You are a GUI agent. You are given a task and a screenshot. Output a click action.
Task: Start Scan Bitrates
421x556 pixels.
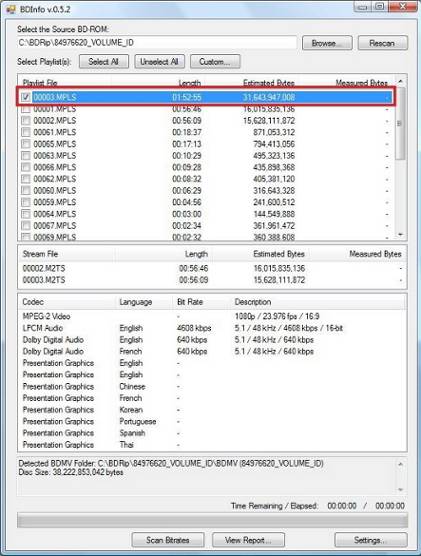pos(168,540)
